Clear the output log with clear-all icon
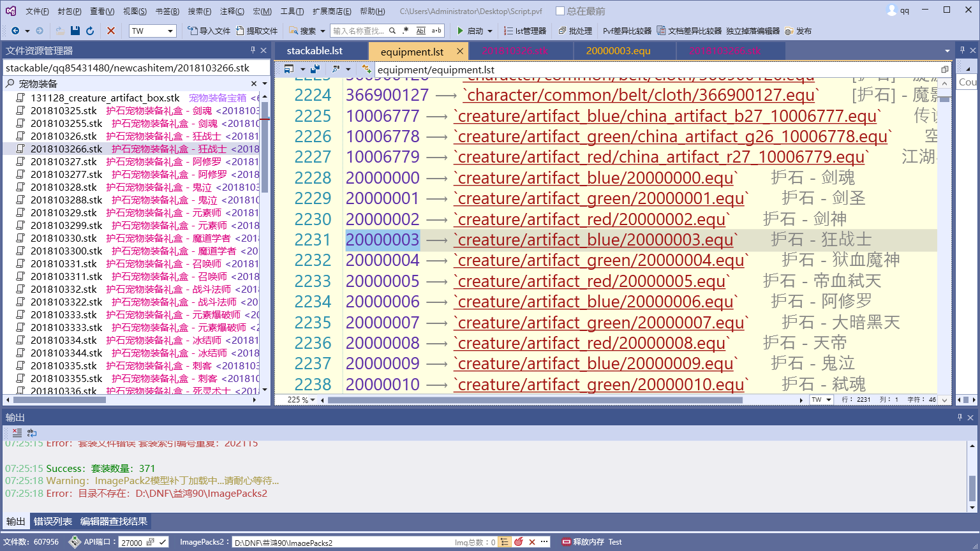Screen dimensions: 980x551 (x=17, y=432)
